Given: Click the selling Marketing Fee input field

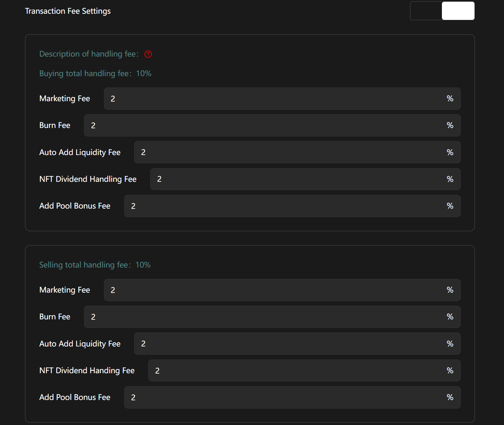Looking at the screenshot, I should click(274, 290).
